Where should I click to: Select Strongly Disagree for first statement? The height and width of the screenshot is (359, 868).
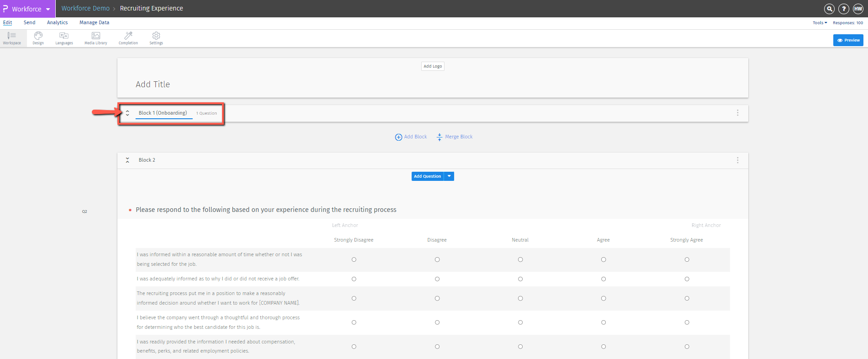(354, 259)
